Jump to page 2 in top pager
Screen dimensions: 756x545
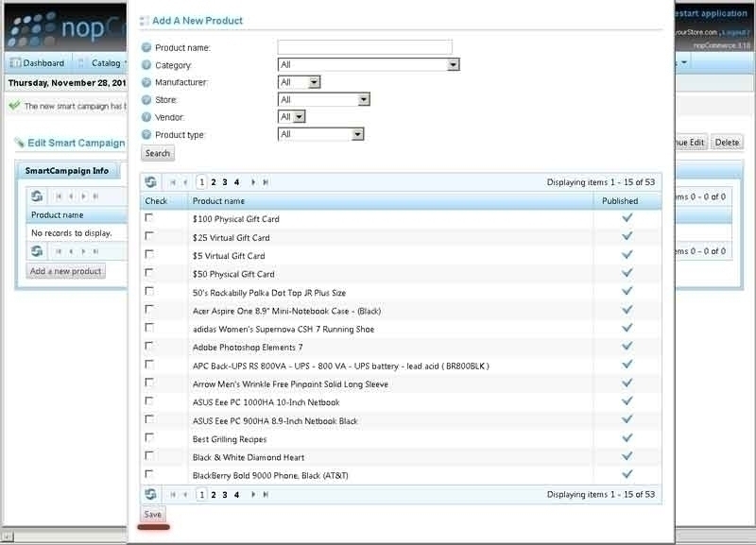point(214,182)
